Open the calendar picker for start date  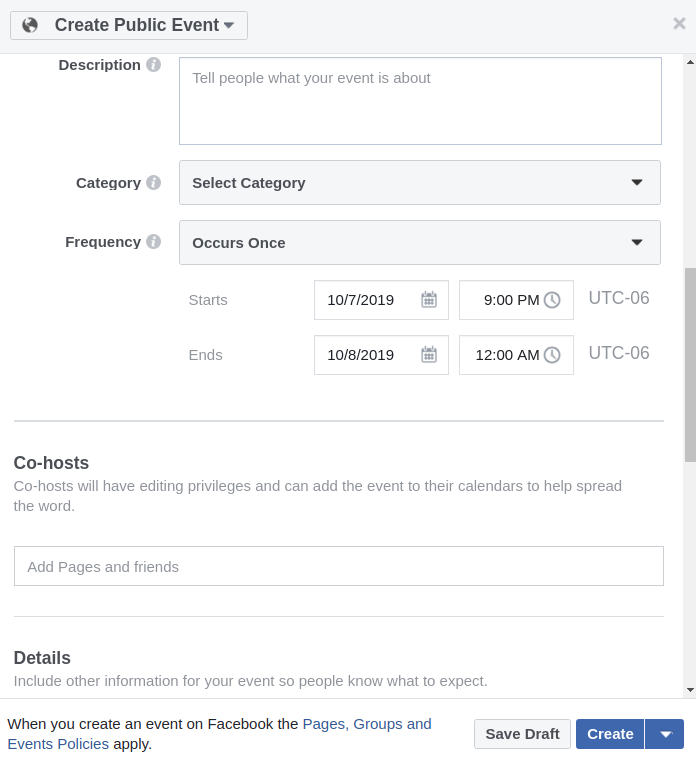point(429,300)
